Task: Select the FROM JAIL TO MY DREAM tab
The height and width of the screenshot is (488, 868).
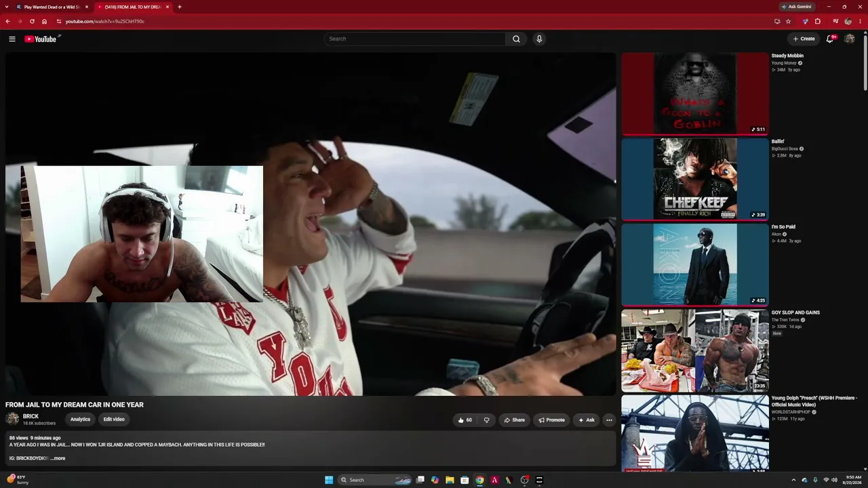Action: click(133, 7)
